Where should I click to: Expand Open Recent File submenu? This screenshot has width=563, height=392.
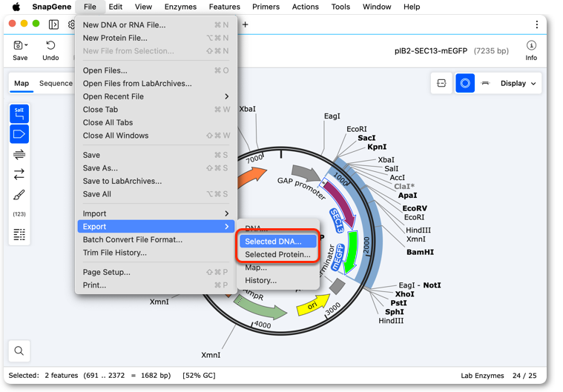[x=156, y=96]
